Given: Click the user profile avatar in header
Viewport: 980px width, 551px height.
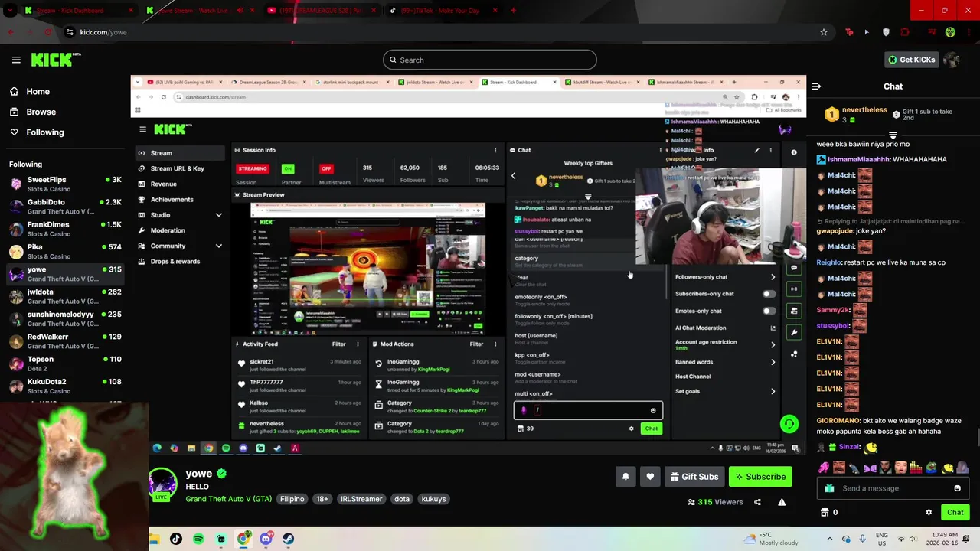Looking at the screenshot, I should (x=951, y=60).
